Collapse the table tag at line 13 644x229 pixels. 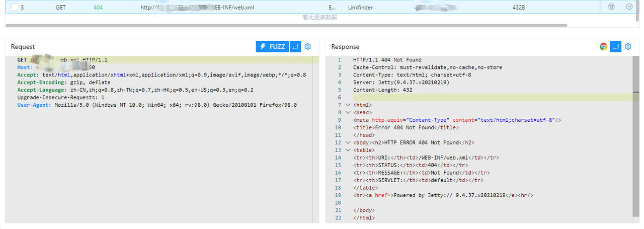coord(348,150)
